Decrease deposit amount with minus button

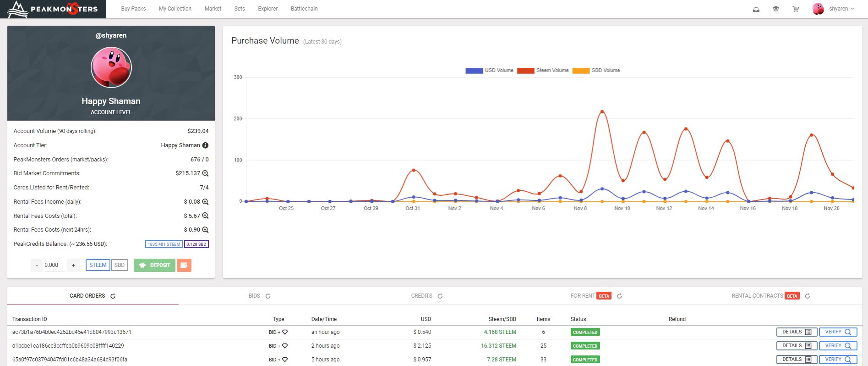click(x=37, y=265)
